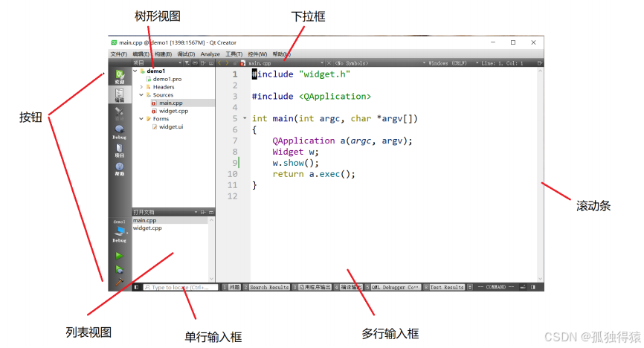644x348 pixels.
Task: Switch to the Edit (编辑) mode
Action: click(120, 95)
